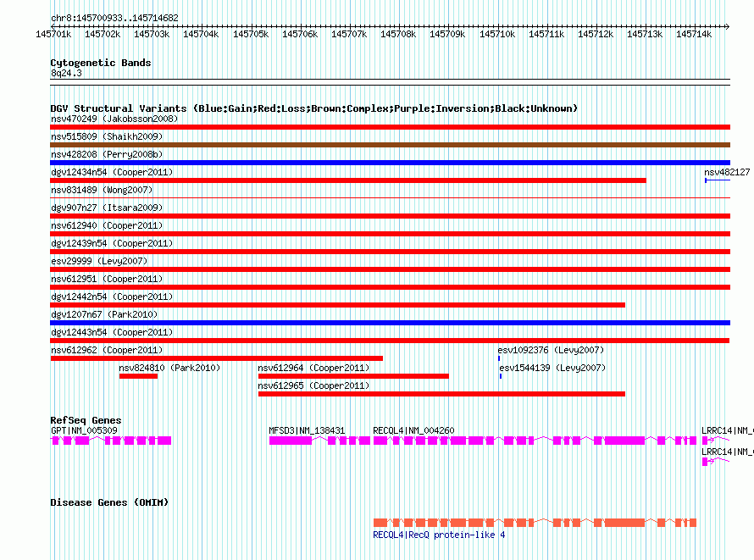Click the blue dgv1207n67 (Park2010) gain bar

point(390,323)
